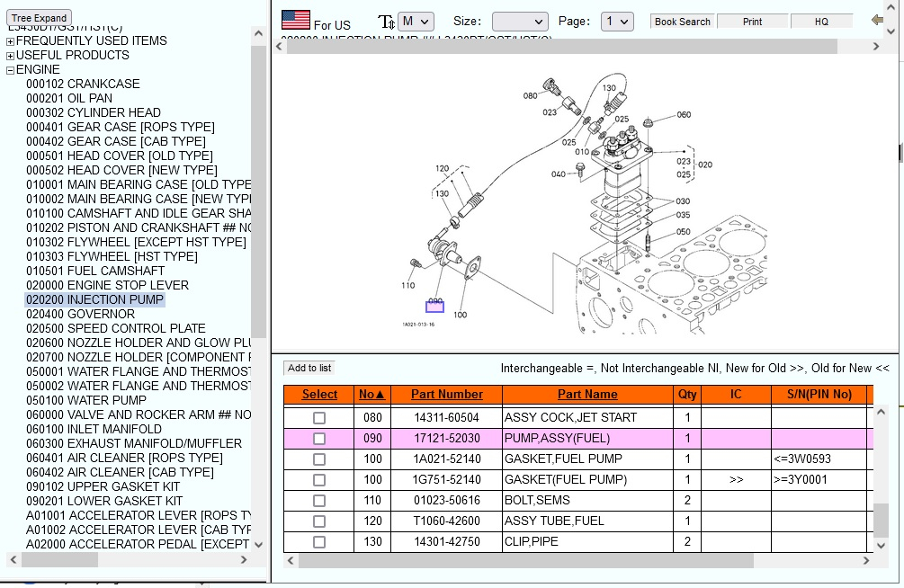Select 000501 HEAD COVER [OLD TYPE]
The image size is (904, 588).
tap(120, 156)
